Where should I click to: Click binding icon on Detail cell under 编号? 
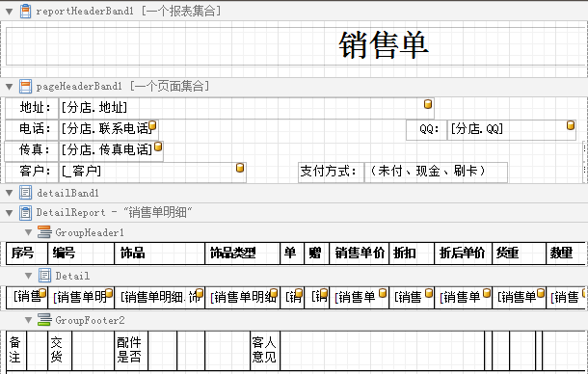109,293
